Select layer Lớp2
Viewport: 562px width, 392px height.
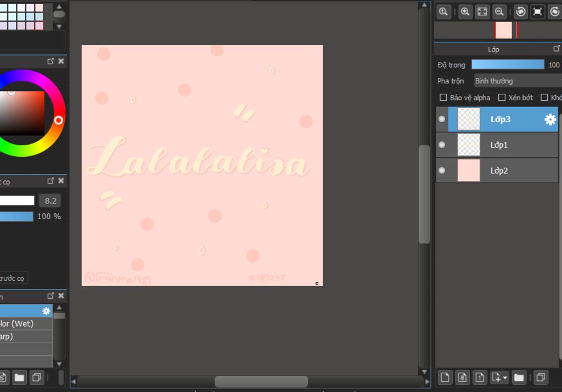(x=497, y=171)
